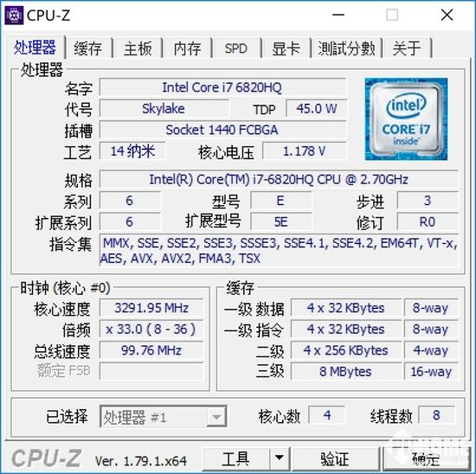Viewport: 476px width, 474px height.
Task: Open the 显卡 tab
Action: (x=286, y=48)
